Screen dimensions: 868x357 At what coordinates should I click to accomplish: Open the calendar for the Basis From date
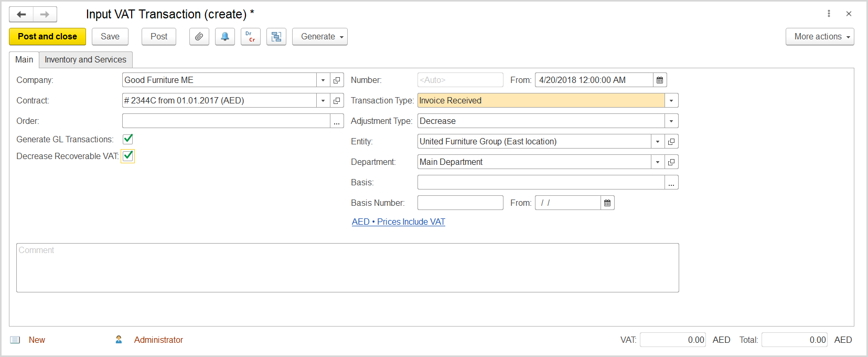(x=607, y=203)
